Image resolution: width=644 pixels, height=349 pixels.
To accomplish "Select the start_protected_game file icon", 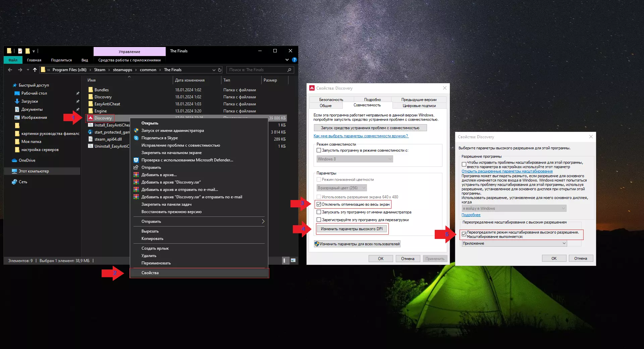I will point(90,132).
